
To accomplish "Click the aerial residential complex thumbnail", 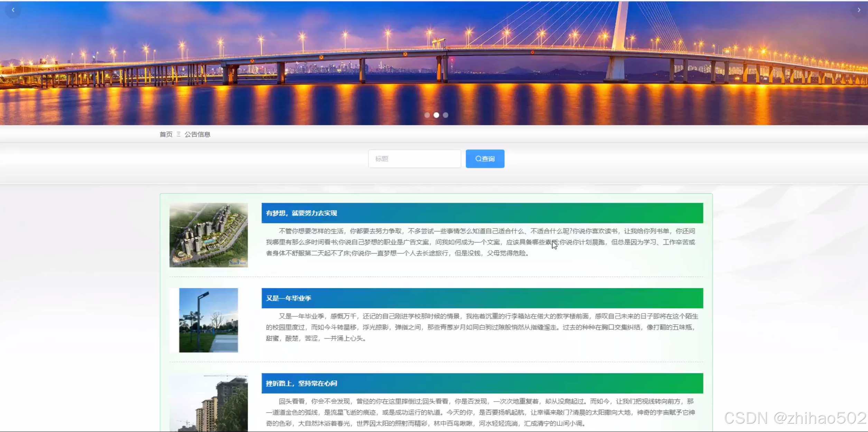I will 208,235.
